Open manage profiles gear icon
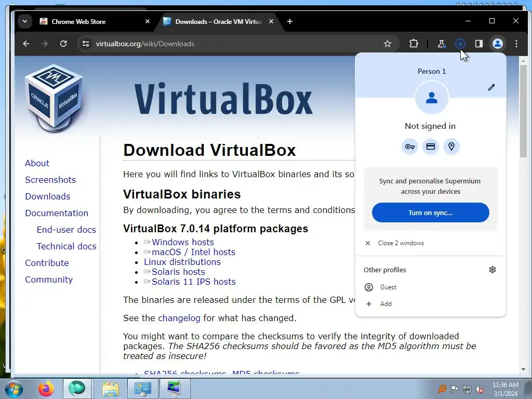 493,270
